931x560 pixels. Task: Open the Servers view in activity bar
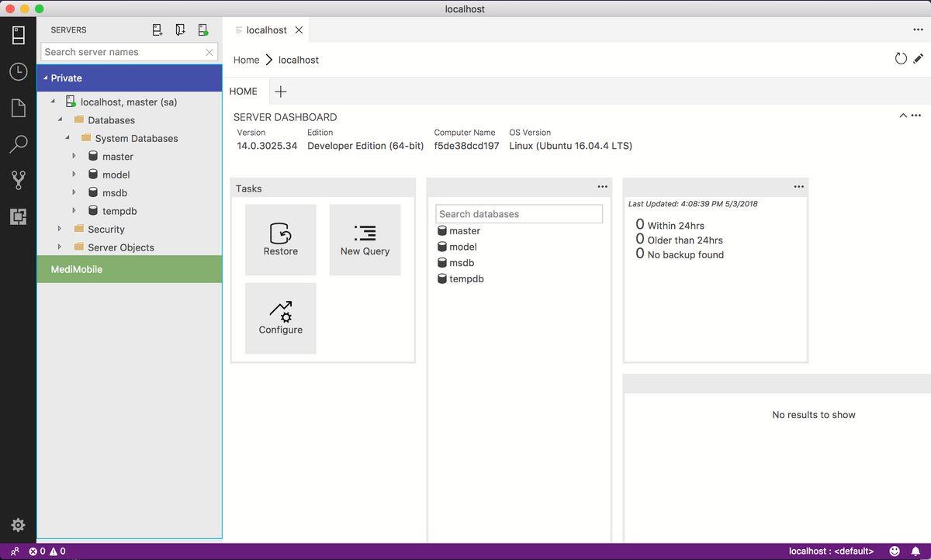coord(19,36)
